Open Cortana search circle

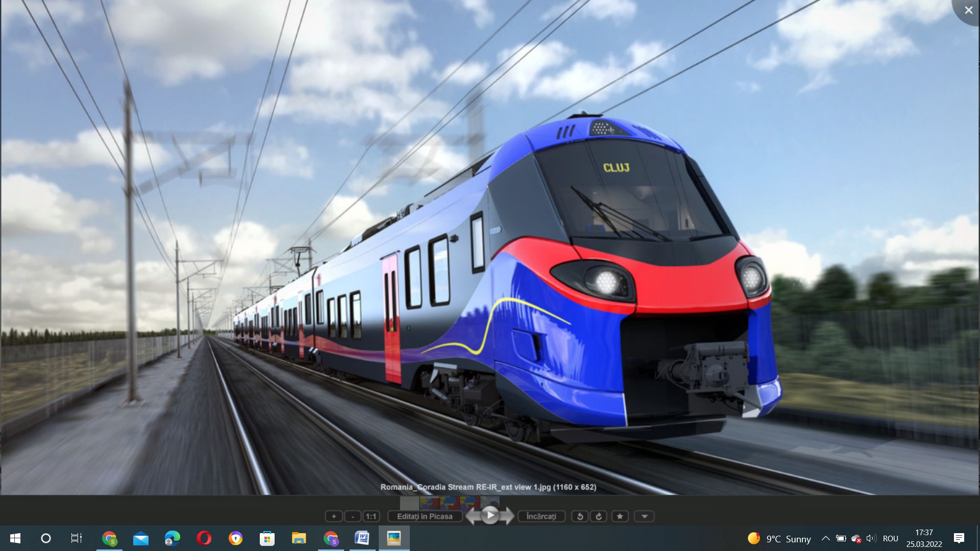point(46,538)
